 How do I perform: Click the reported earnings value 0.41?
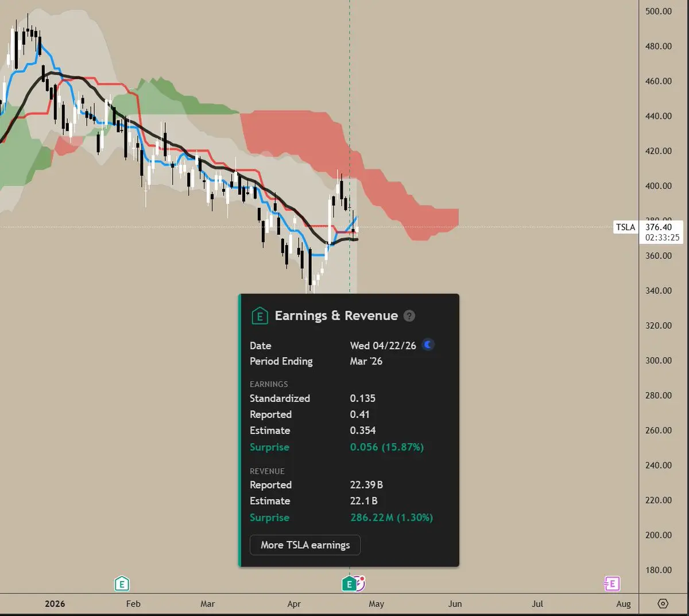(360, 414)
